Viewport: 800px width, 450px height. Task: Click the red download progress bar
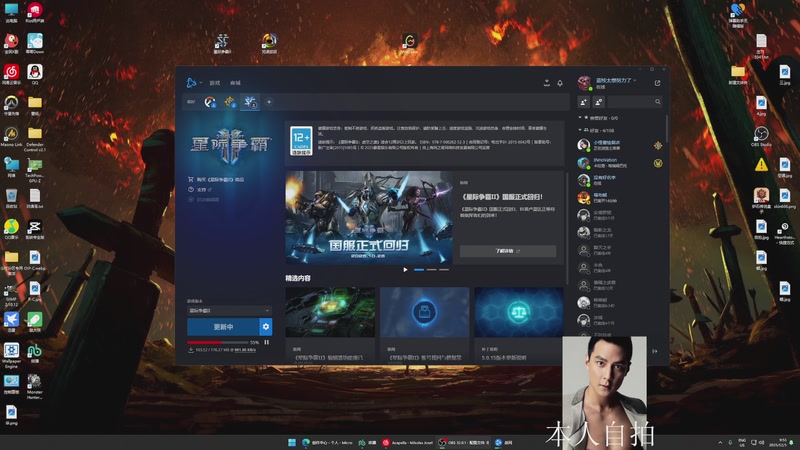(217, 342)
